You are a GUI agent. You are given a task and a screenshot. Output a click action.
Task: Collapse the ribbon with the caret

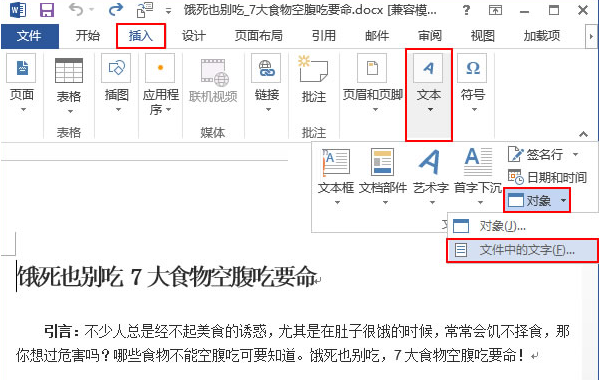583,134
